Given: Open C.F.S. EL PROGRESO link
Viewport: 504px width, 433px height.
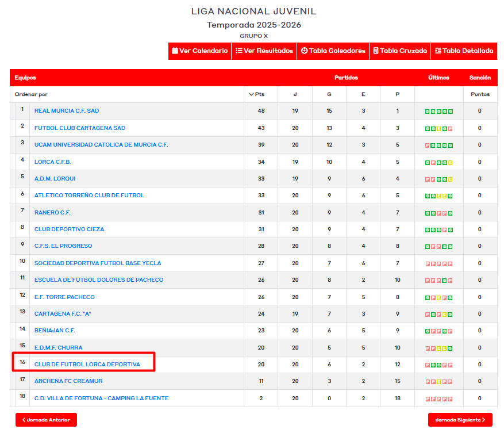Looking at the screenshot, I should pos(63,246).
